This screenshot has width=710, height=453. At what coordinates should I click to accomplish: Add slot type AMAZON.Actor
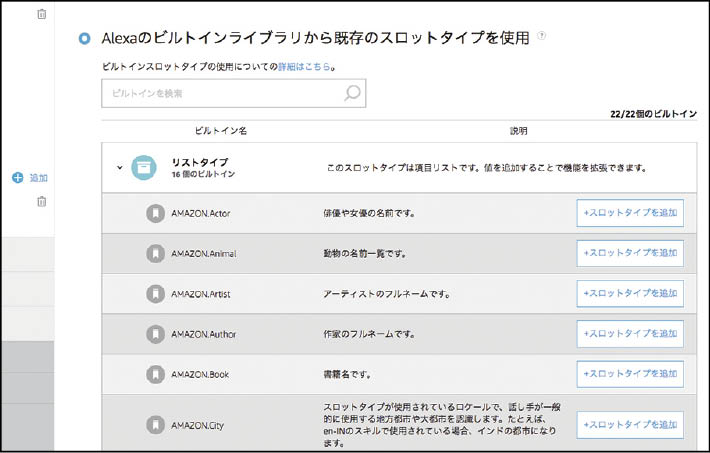click(x=630, y=213)
